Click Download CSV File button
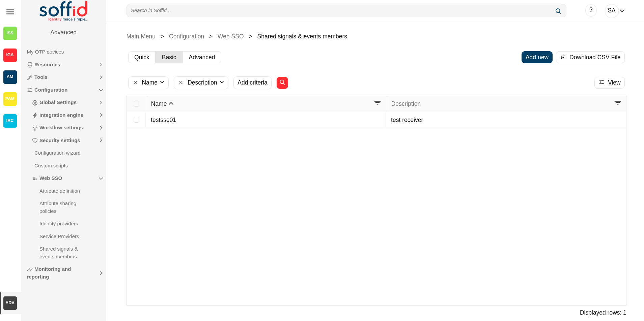644x321 pixels. (590, 57)
